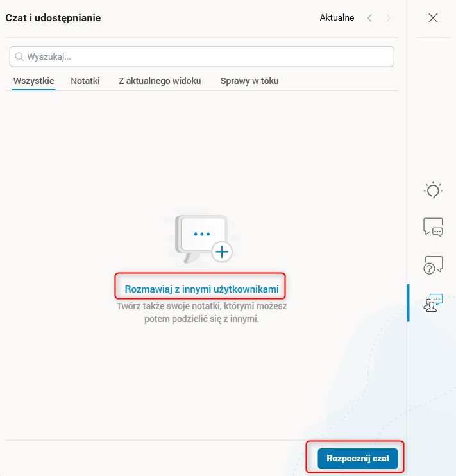Viewport: 456px width, 476px height.
Task: Go to next with right chevron arrow
Action: click(x=388, y=18)
